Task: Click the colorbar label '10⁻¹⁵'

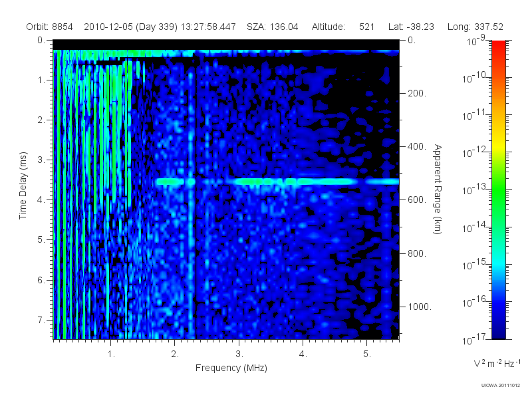Action: (x=473, y=264)
